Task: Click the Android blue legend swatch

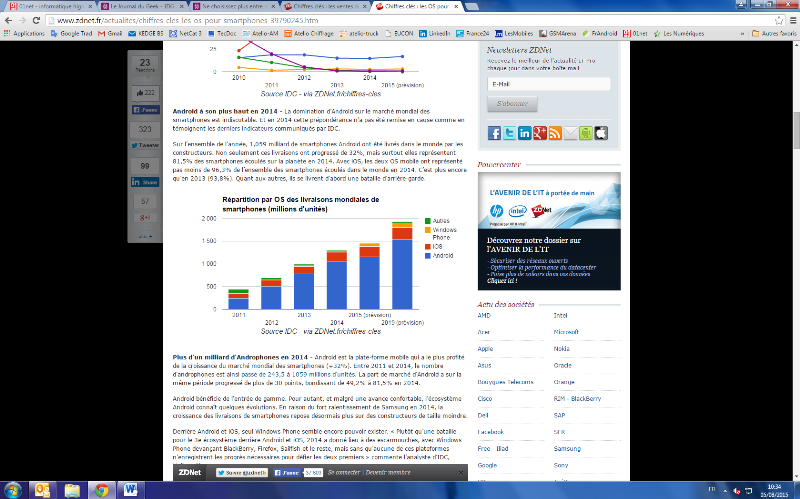Action: click(x=428, y=256)
